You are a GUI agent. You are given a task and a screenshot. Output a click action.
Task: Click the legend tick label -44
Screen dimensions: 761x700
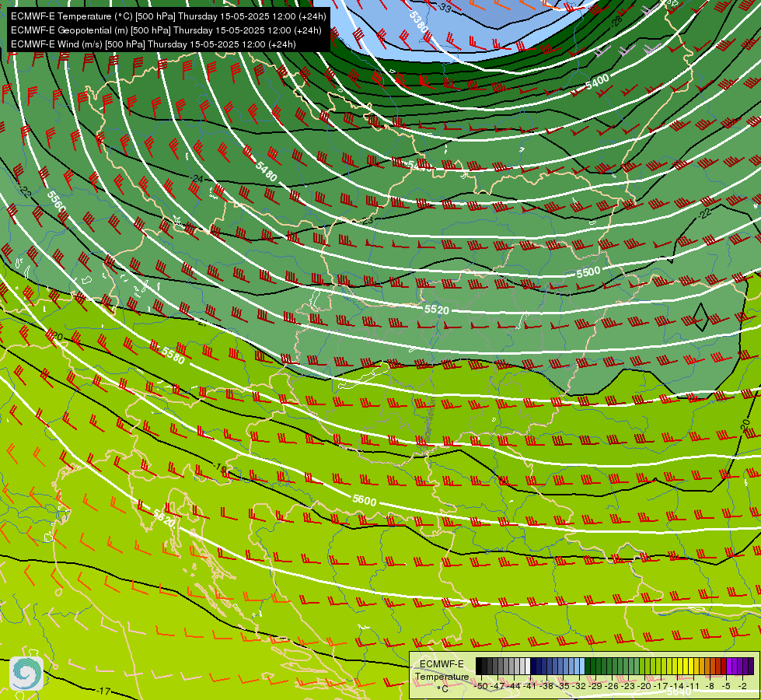[x=514, y=686]
